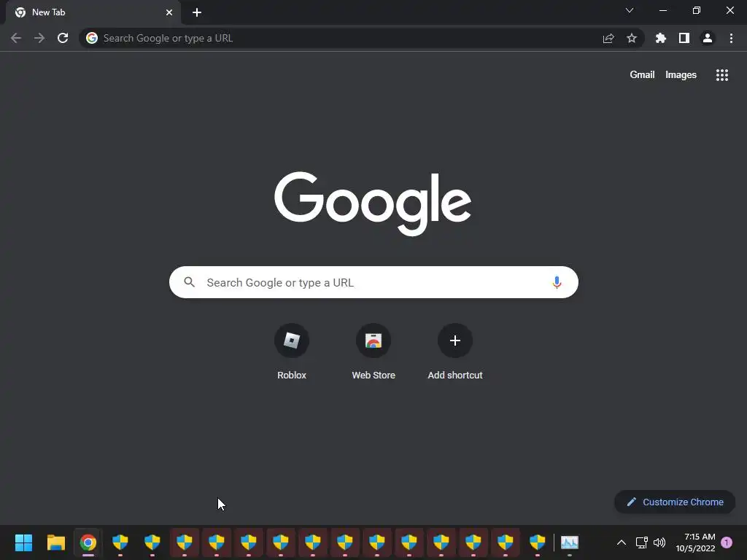Reload the current page

click(x=63, y=38)
